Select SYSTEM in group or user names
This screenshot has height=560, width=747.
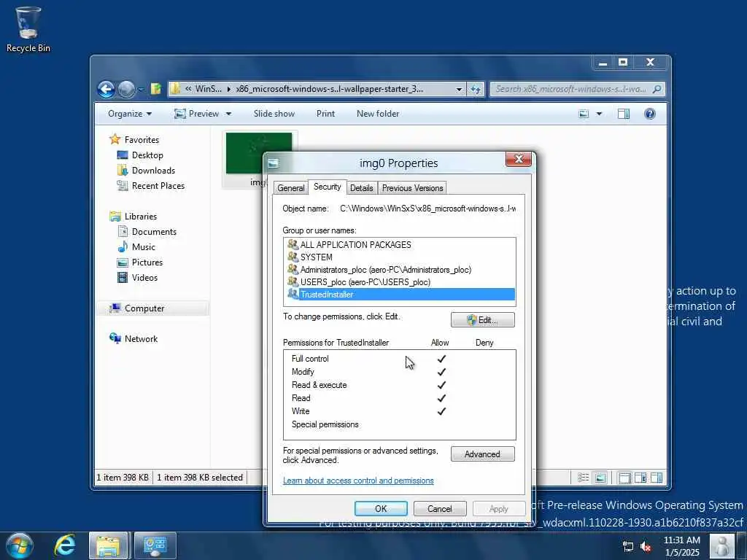coord(317,257)
